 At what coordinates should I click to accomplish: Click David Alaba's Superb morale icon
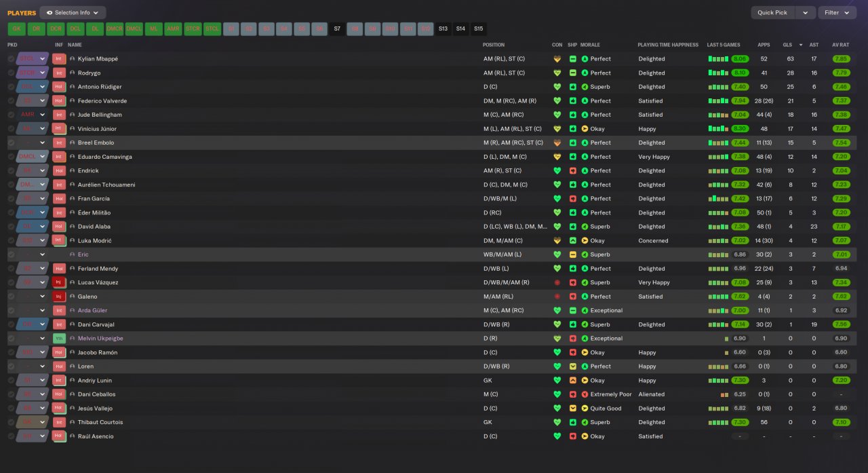point(585,227)
